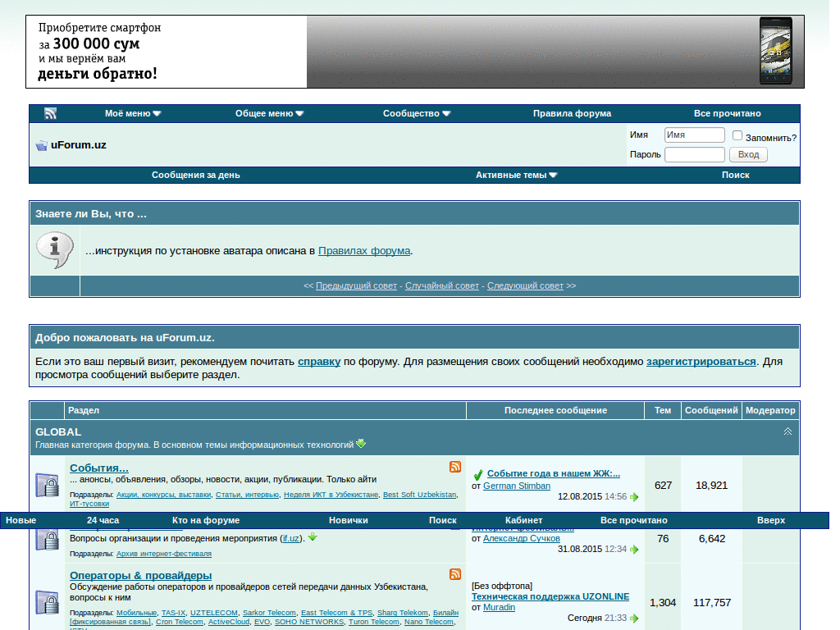Focus the Пароль password field
Image resolution: width=840 pixels, height=630 pixels.
[x=694, y=155]
